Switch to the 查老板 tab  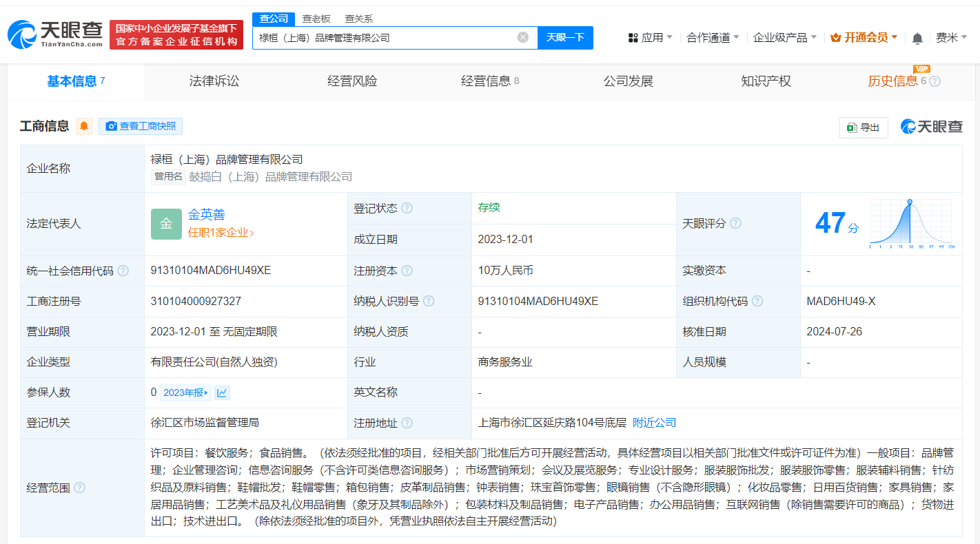(x=315, y=19)
